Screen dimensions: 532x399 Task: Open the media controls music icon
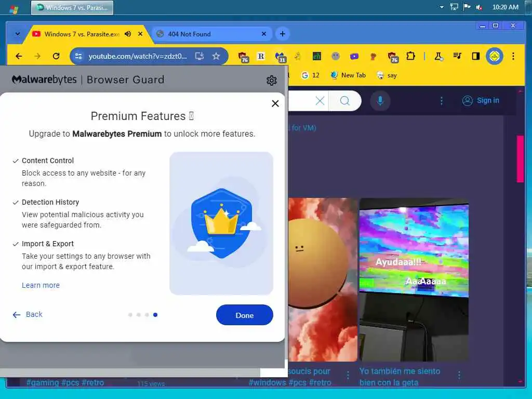point(457,56)
